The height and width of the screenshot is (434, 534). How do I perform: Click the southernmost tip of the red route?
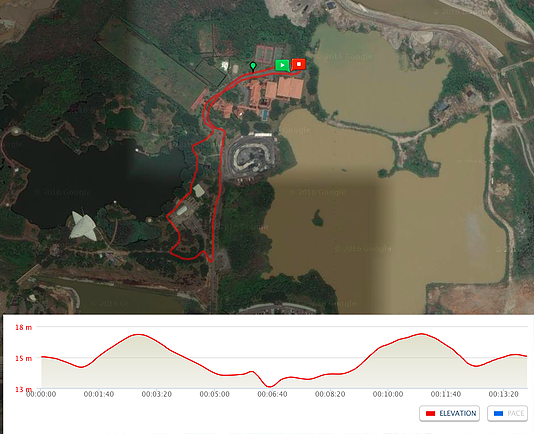pos(211,262)
